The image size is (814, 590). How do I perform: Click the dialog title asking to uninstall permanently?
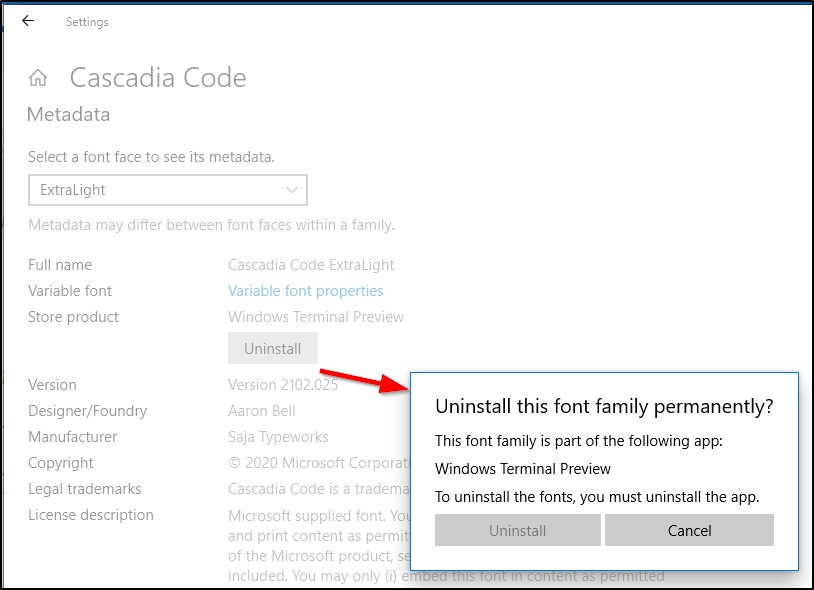click(604, 406)
